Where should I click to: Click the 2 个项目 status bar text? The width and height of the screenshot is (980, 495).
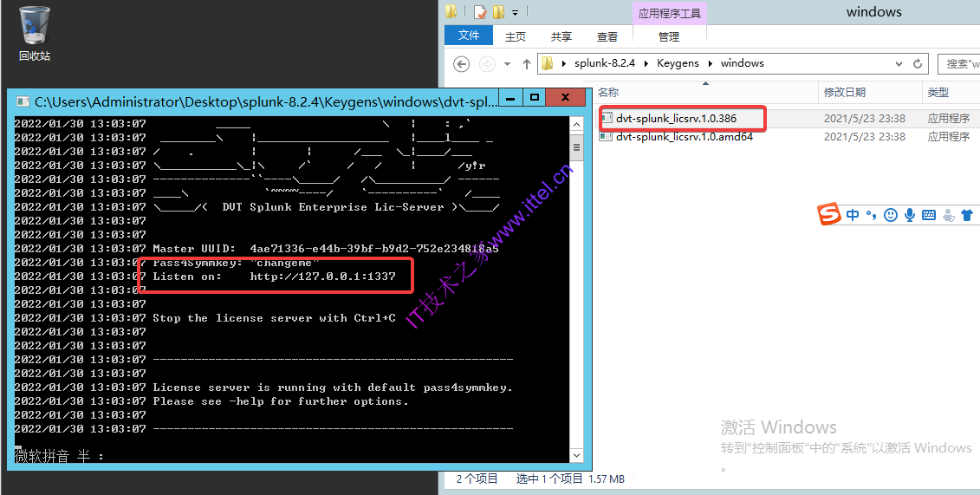477,479
